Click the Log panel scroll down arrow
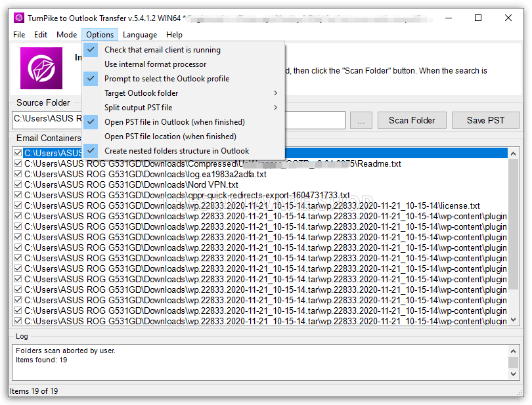Screen dimensions: 532x405 (x=514, y=373)
